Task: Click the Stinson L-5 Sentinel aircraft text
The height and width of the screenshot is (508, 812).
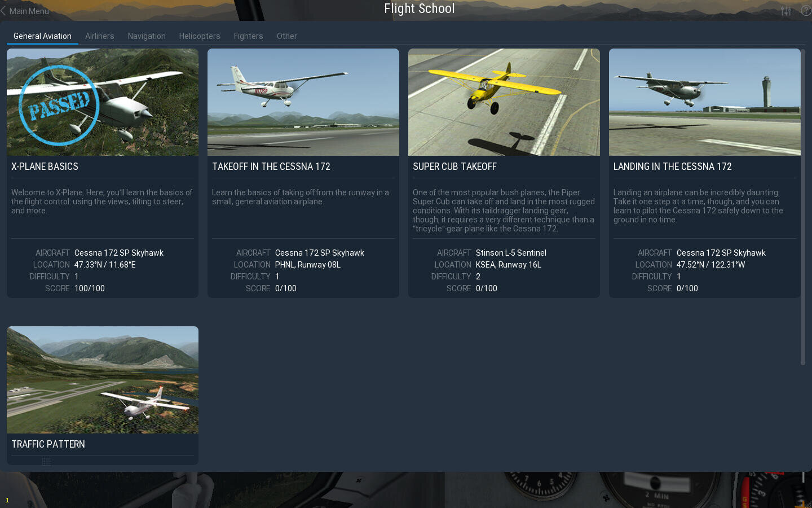Action: (x=511, y=253)
